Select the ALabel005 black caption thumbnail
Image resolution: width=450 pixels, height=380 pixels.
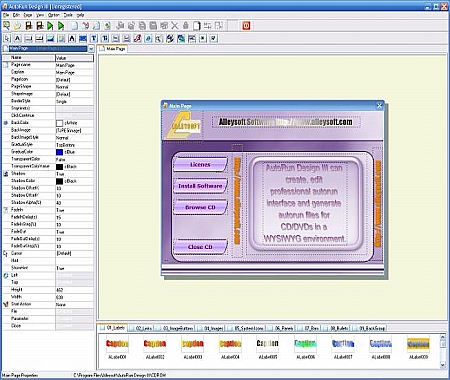[267, 347]
